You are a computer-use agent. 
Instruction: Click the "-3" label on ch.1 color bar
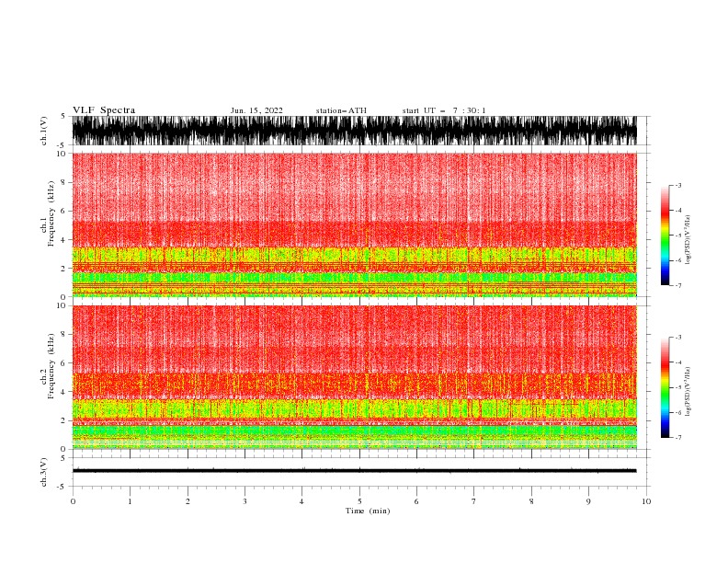(677, 185)
